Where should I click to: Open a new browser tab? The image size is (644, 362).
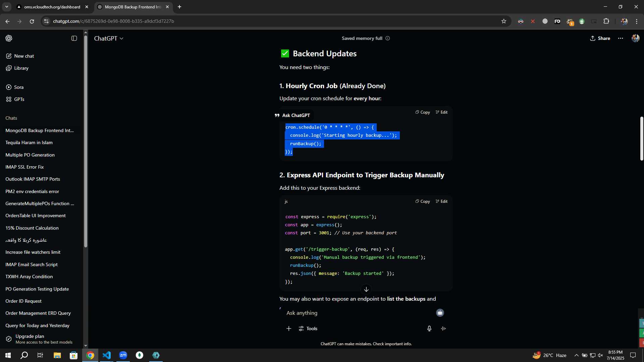(179, 7)
